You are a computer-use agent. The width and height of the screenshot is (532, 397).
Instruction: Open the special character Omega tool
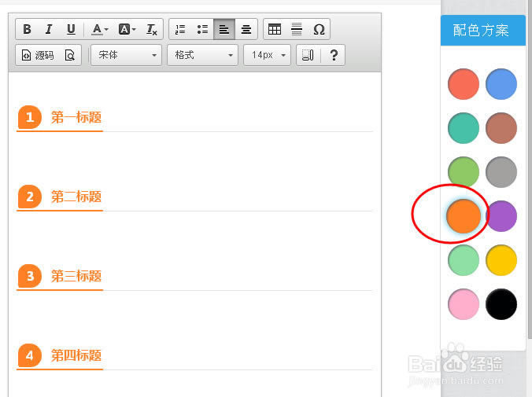[x=319, y=30]
